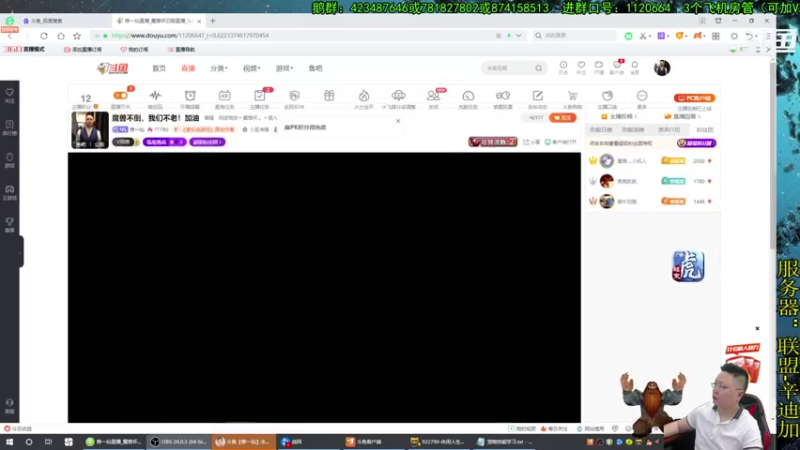The height and width of the screenshot is (450, 800).
Task: Open the speedometer gauge icon
Action: pyautogui.click(x=468, y=98)
